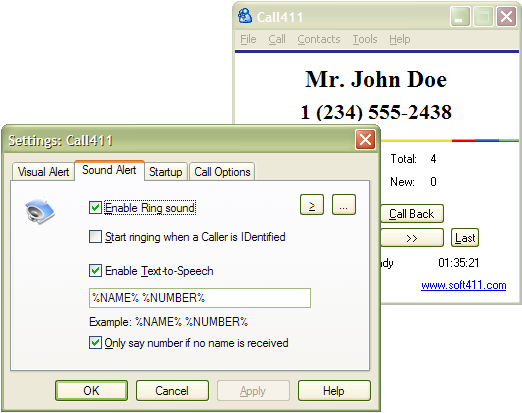Image resolution: width=522 pixels, height=413 pixels.
Task: Open Help from the Settings dialog
Action: tap(334, 390)
